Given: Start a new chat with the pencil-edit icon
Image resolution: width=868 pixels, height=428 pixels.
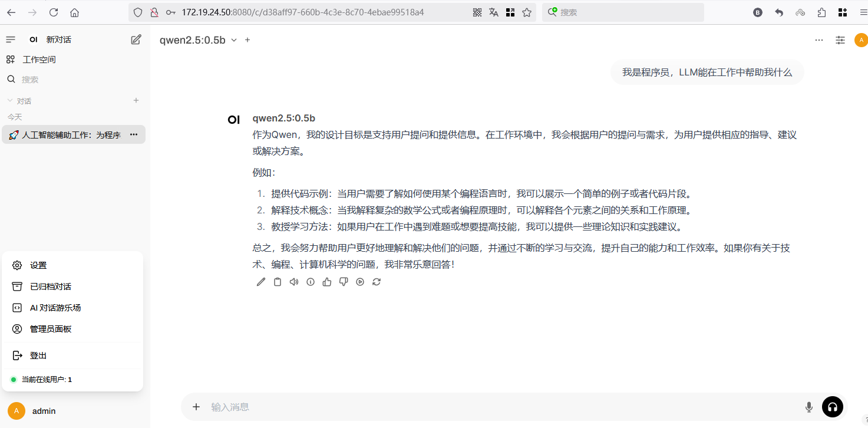Looking at the screenshot, I should (x=136, y=39).
